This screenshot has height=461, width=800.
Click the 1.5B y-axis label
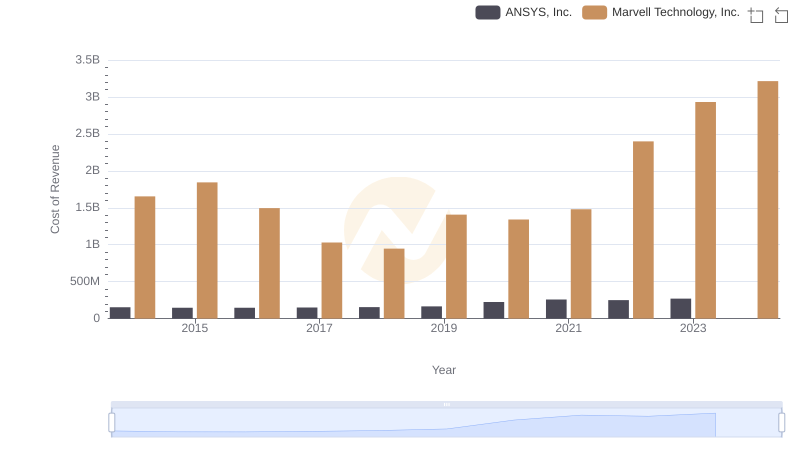click(x=87, y=208)
